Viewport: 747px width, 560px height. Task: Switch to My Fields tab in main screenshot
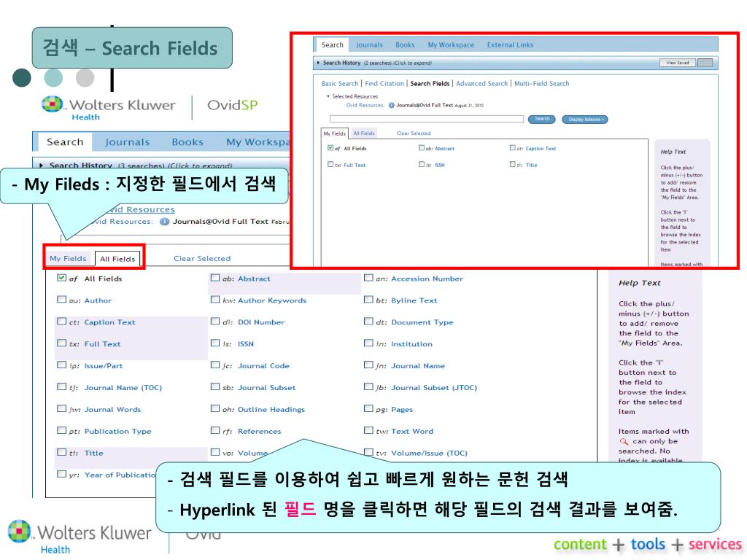pyautogui.click(x=68, y=258)
